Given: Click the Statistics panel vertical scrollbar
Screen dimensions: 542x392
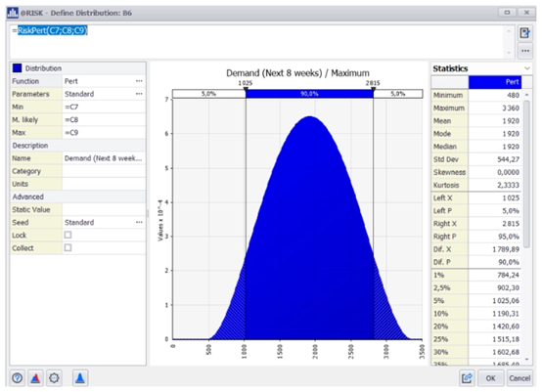Looking at the screenshot, I should (x=526, y=174).
